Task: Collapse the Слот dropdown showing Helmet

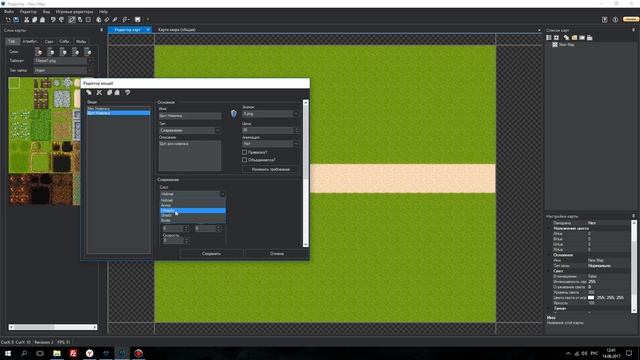Action: pos(192,194)
